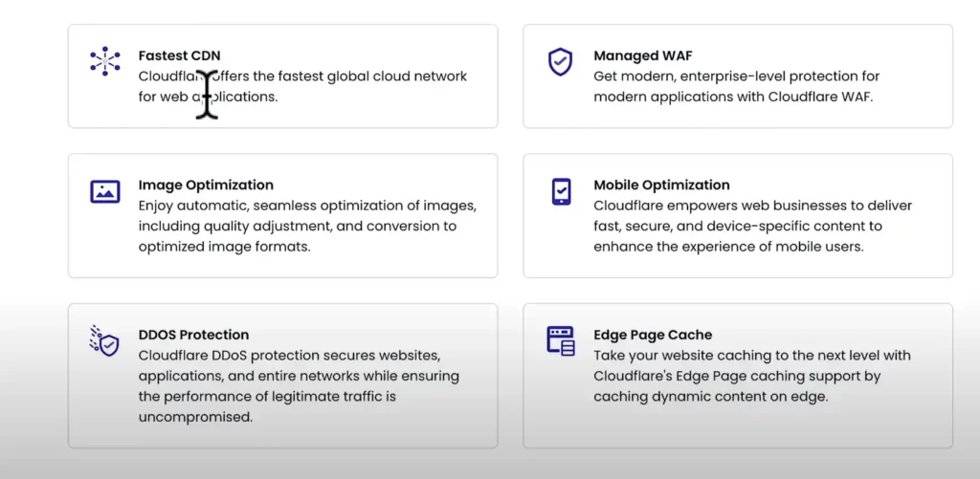
Task: Open the Mobile Optimization title
Action: pyautogui.click(x=661, y=185)
